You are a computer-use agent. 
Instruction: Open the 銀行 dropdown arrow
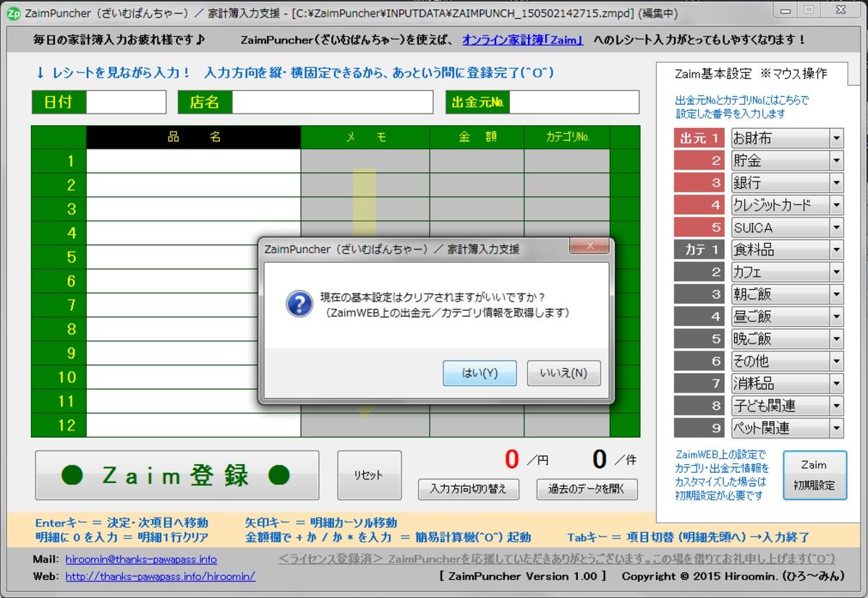tap(836, 183)
